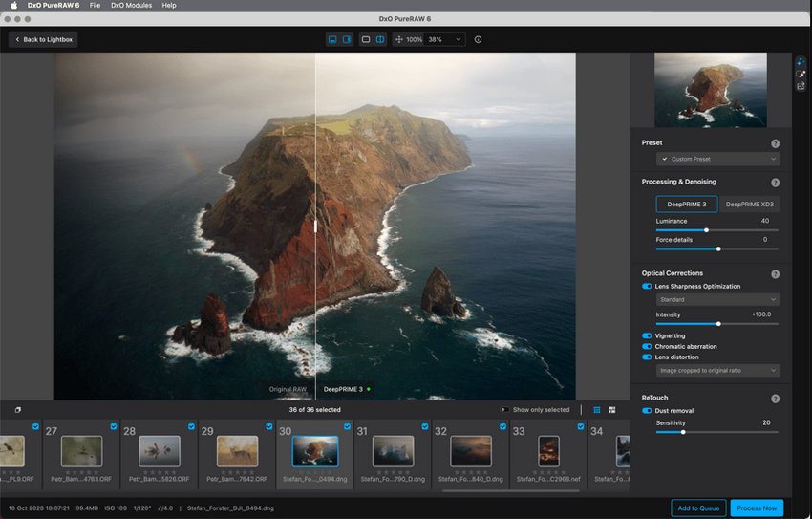Switch filmstrip to grid view icon
The width and height of the screenshot is (812, 519).
[x=611, y=410]
